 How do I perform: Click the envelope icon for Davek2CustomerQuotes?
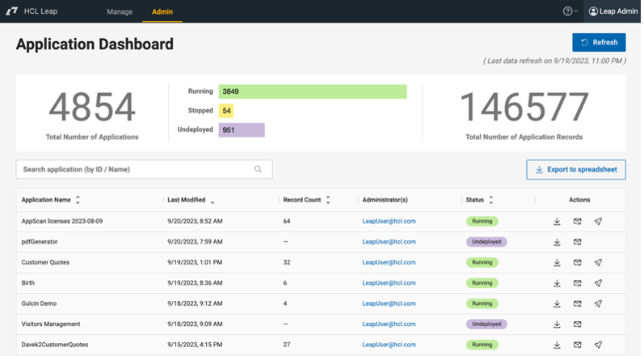578,345
